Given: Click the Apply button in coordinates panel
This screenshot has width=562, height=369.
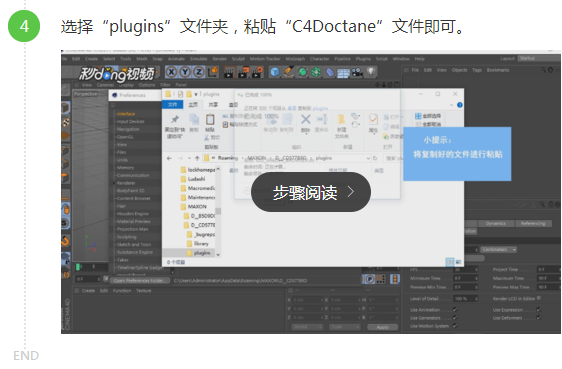Looking at the screenshot, I should click(x=382, y=327).
